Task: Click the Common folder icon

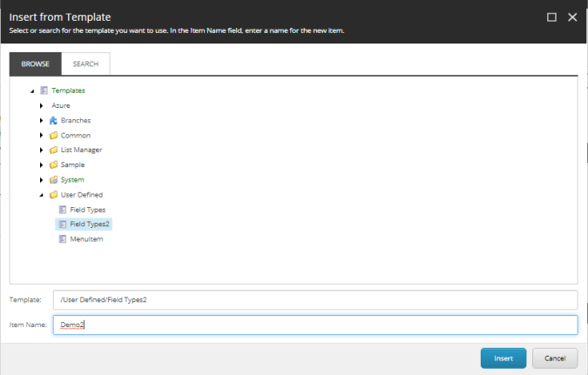Action: click(53, 135)
